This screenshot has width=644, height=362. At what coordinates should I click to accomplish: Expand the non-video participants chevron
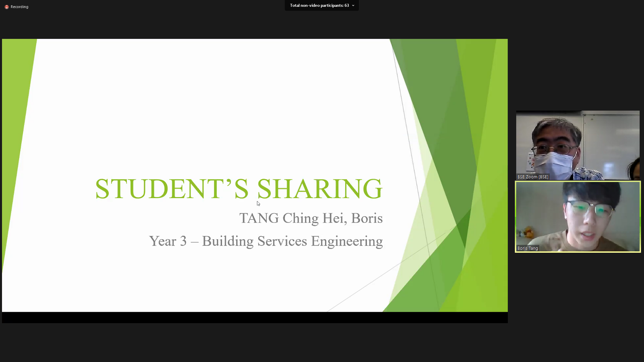point(353,5)
